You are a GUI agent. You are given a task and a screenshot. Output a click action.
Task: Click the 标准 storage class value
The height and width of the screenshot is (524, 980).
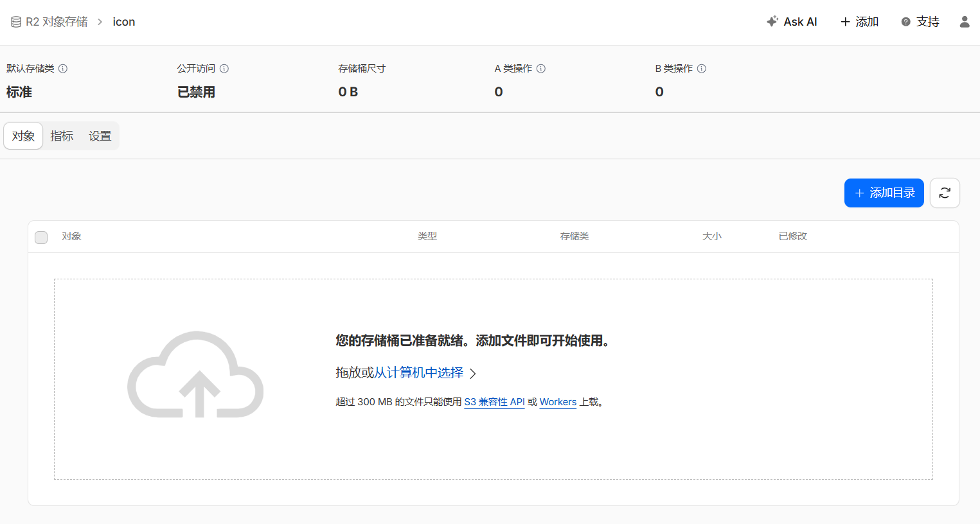coord(19,92)
